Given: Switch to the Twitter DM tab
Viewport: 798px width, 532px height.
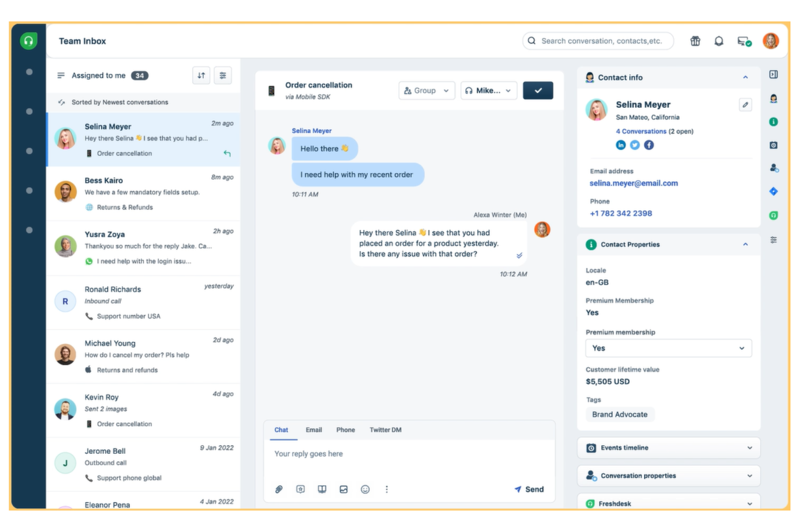Looking at the screenshot, I should (384, 430).
